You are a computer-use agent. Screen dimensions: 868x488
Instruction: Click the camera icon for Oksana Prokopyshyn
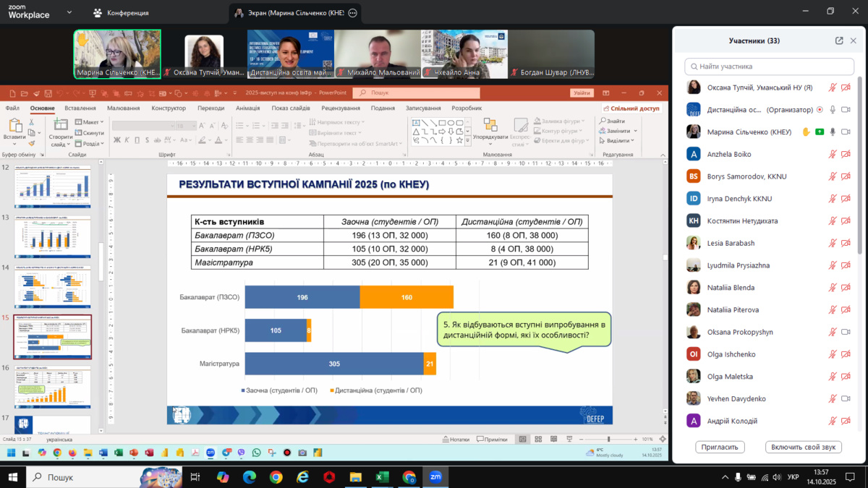click(846, 332)
